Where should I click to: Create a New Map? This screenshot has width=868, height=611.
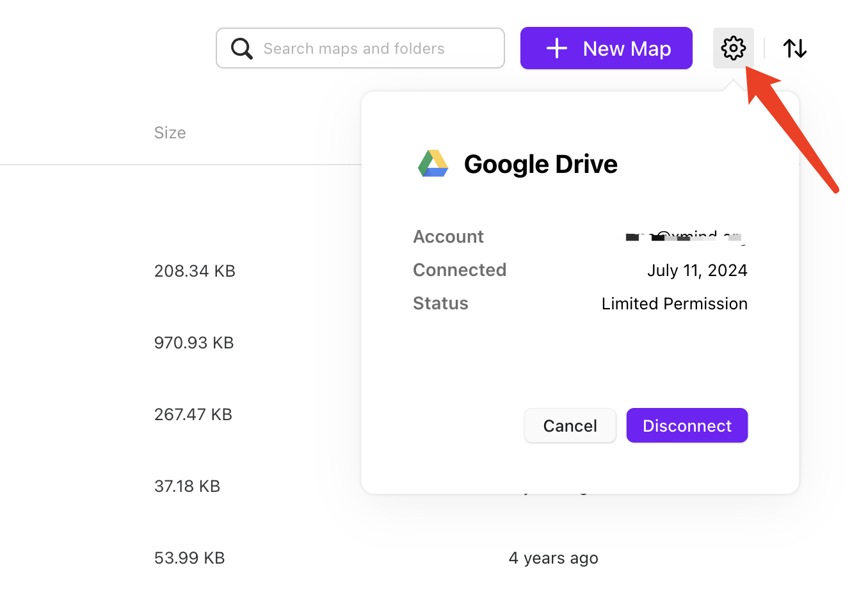coord(606,48)
